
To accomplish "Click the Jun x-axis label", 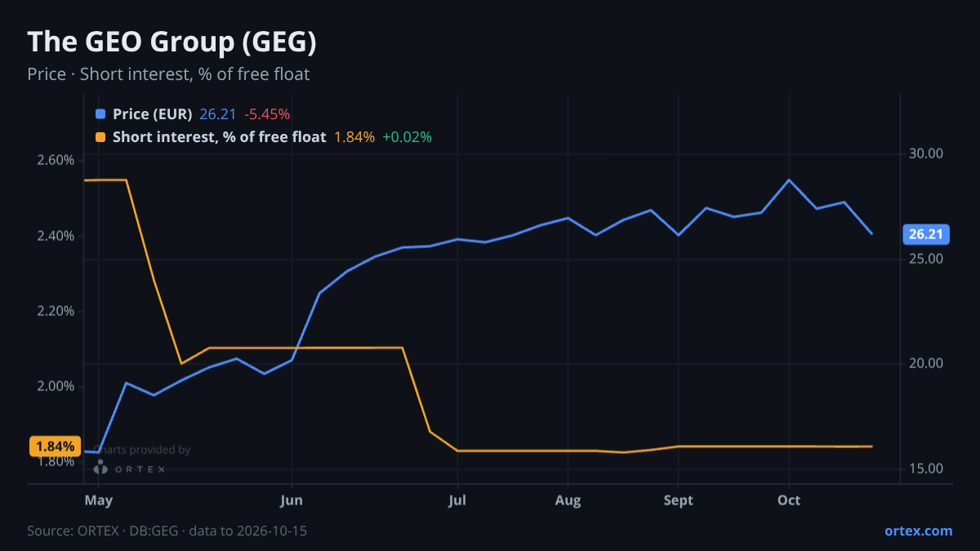I will [292, 500].
